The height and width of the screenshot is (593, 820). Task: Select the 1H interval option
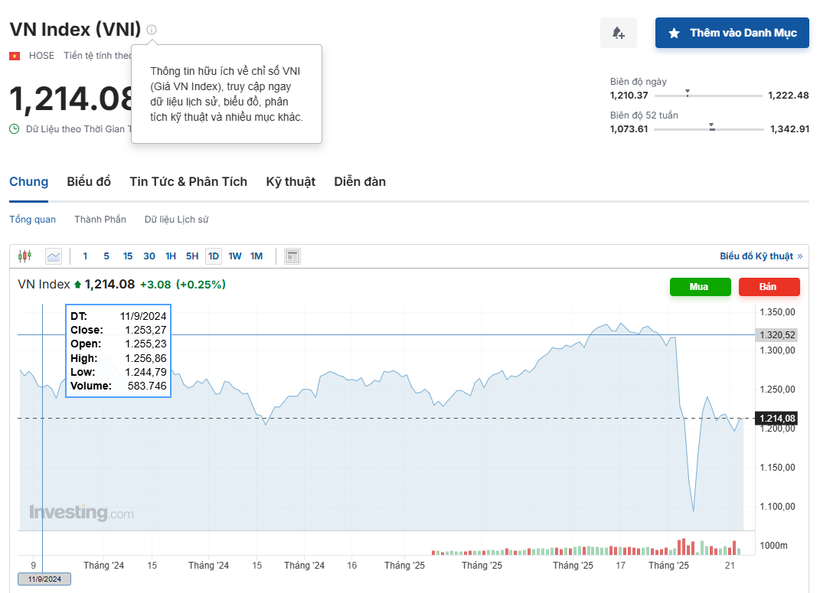[170, 256]
